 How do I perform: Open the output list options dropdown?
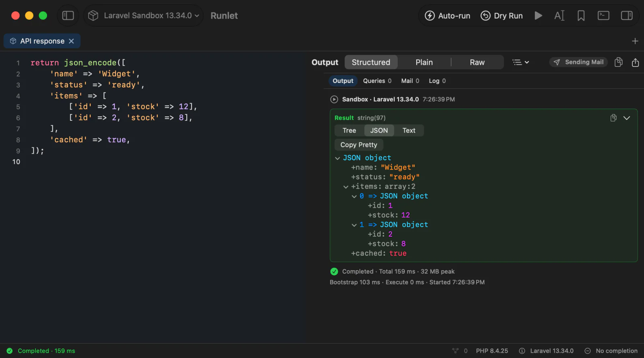pos(520,62)
